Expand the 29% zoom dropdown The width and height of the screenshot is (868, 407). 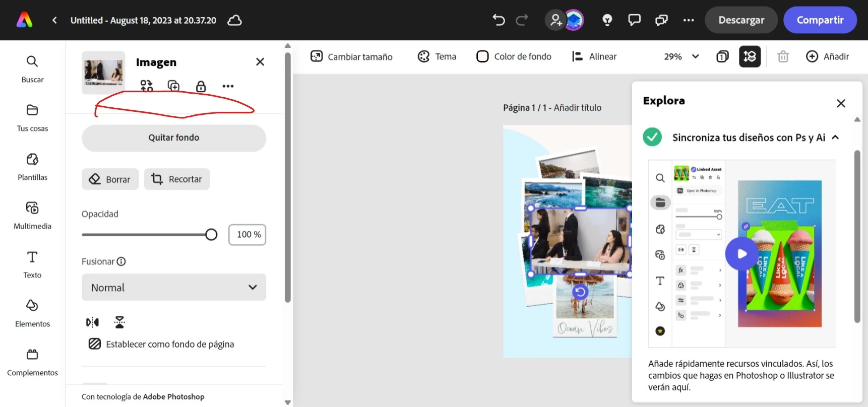(x=681, y=56)
